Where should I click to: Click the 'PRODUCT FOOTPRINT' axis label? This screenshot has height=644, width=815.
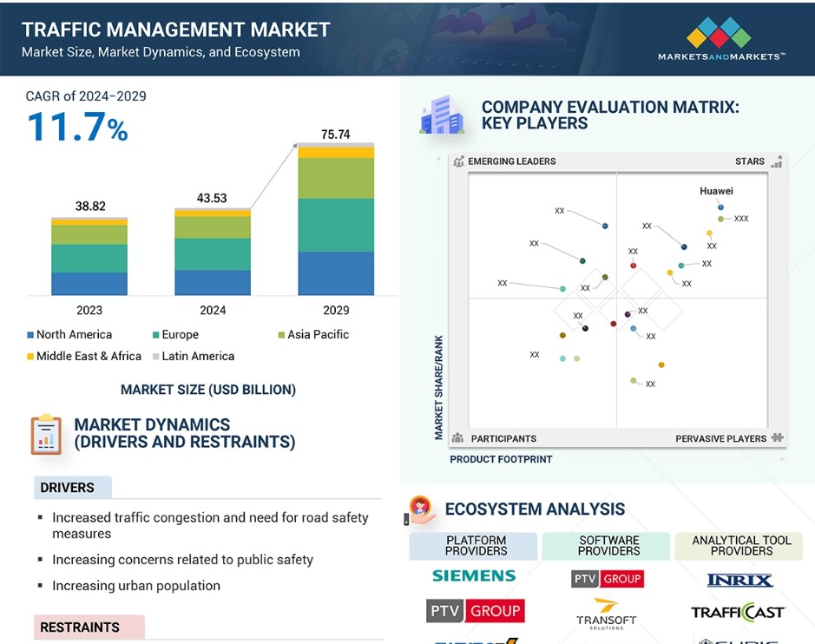[x=501, y=459]
